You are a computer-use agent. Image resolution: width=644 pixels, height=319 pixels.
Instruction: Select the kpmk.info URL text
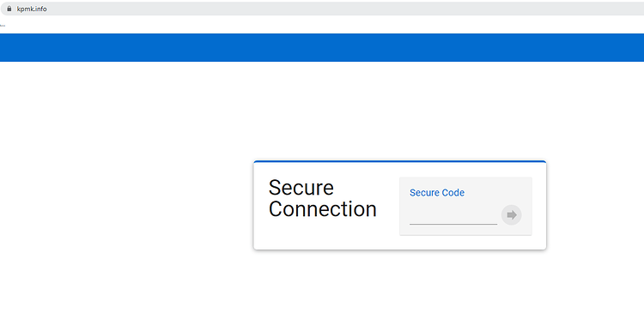click(32, 9)
